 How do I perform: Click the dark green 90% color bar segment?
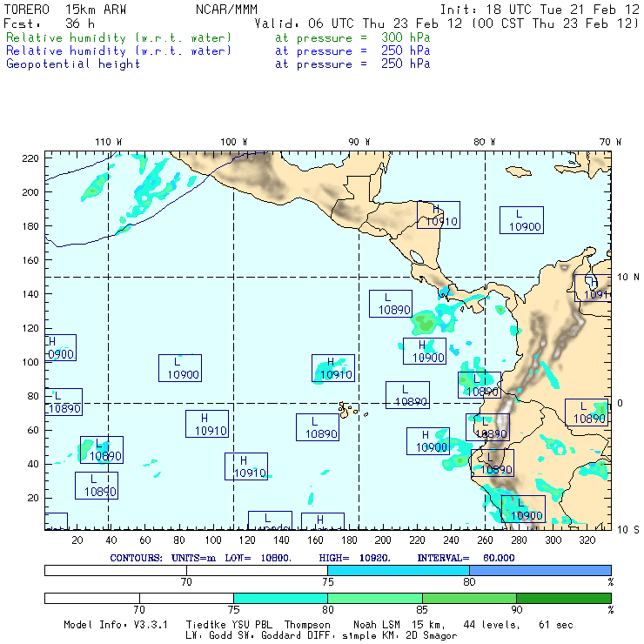coord(563,598)
